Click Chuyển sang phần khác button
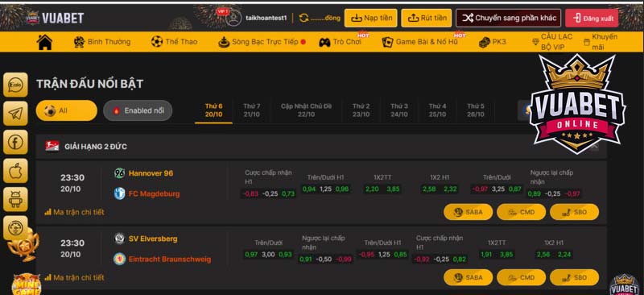 (509, 18)
